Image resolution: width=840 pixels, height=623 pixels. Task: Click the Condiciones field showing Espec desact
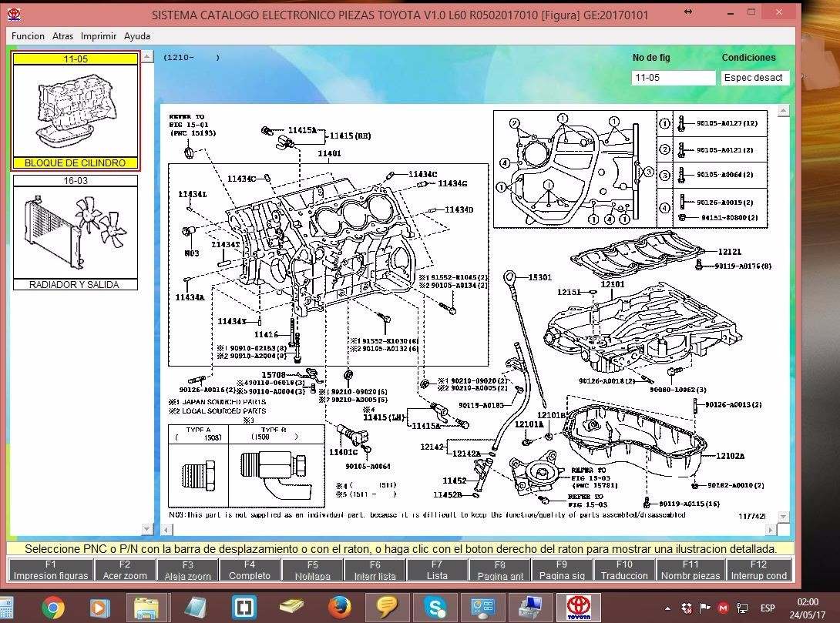754,78
